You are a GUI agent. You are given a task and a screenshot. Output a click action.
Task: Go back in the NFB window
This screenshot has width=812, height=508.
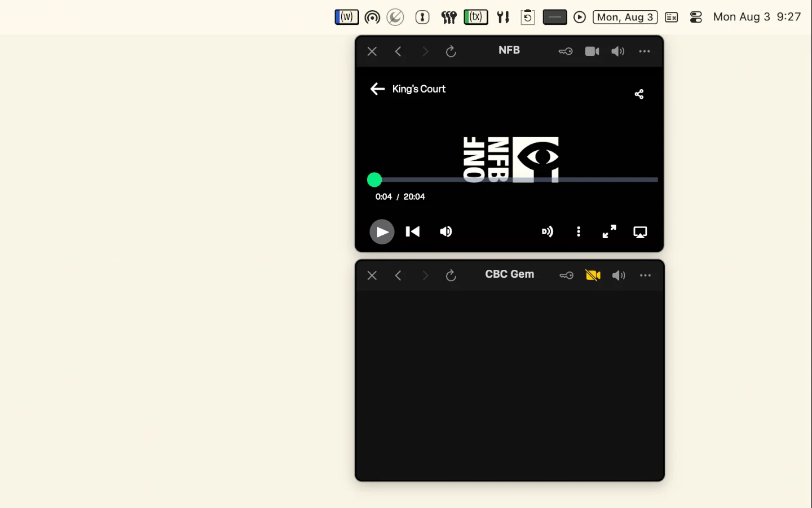398,51
